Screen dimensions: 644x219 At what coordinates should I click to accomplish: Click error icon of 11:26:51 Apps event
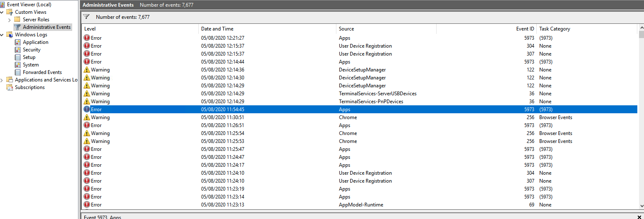click(87, 125)
